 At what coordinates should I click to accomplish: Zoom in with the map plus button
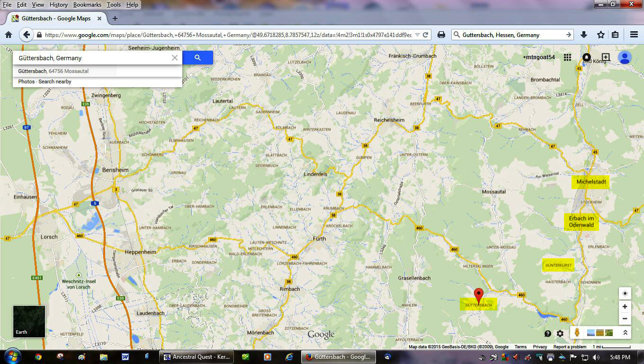625,307
